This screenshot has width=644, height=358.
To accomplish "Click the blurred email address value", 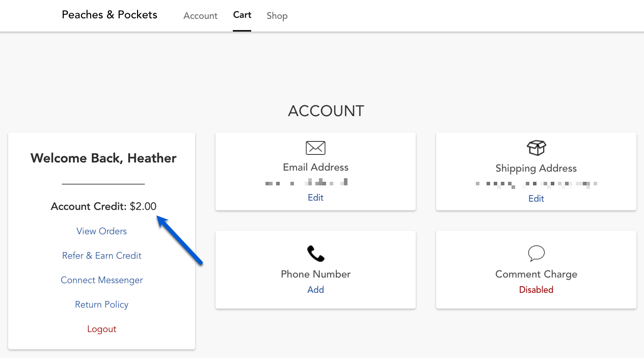I will (307, 182).
